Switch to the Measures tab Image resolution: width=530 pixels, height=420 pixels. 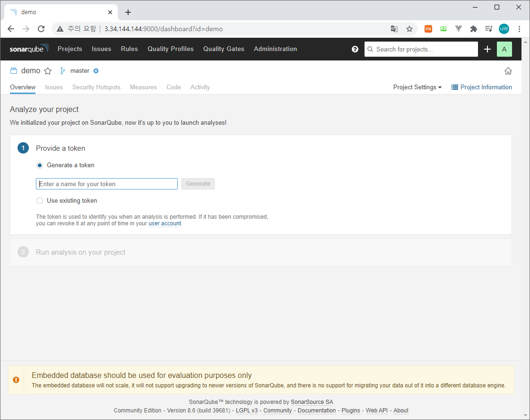coord(143,87)
